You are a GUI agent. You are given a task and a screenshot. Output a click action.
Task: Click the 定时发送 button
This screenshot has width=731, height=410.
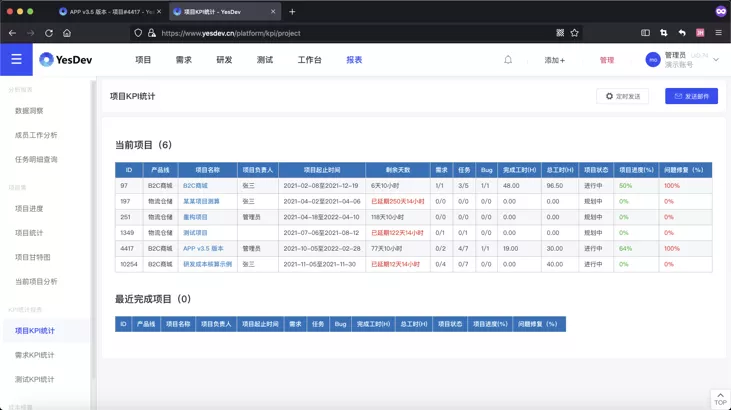(622, 96)
